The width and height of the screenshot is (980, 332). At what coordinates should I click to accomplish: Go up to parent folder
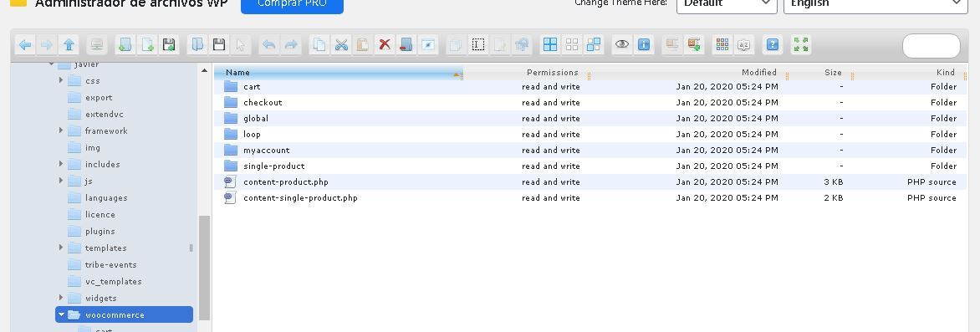click(x=69, y=45)
